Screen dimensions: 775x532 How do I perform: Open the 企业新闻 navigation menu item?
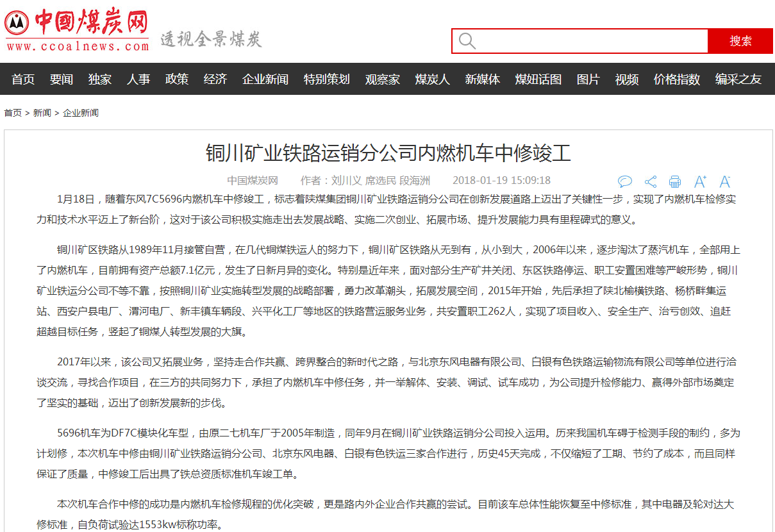(265, 79)
